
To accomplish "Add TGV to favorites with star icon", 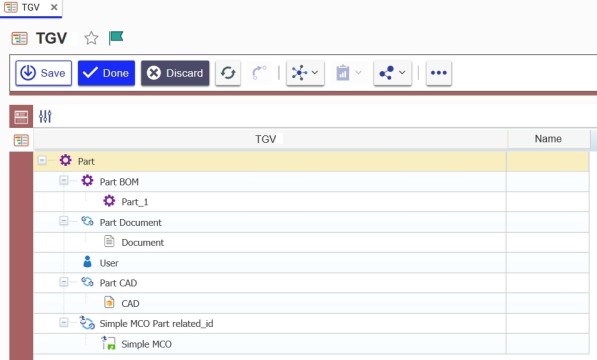I will (91, 38).
